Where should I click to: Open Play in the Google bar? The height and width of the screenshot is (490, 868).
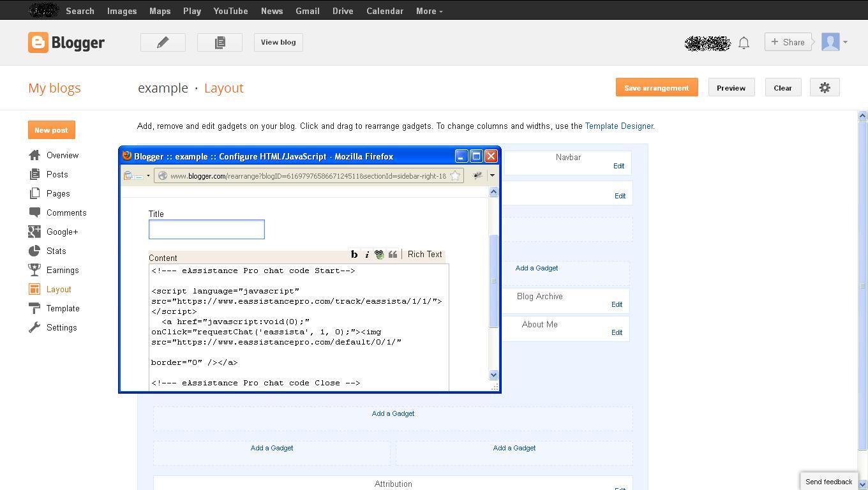tap(191, 11)
